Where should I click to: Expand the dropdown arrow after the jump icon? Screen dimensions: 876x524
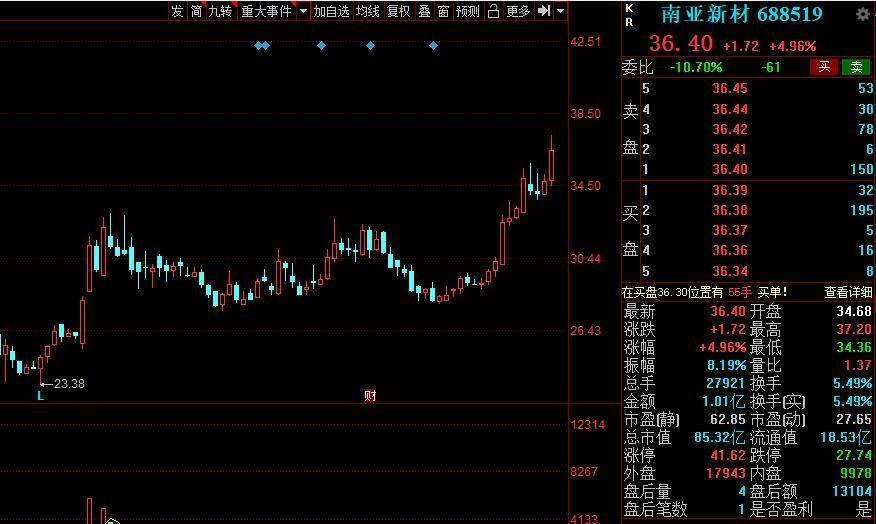560,11
